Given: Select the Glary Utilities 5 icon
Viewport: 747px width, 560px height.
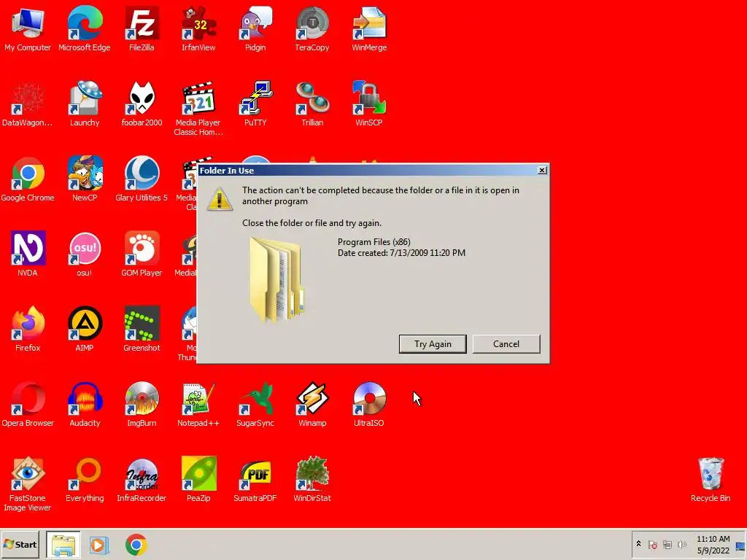Looking at the screenshot, I should pyautogui.click(x=142, y=179).
